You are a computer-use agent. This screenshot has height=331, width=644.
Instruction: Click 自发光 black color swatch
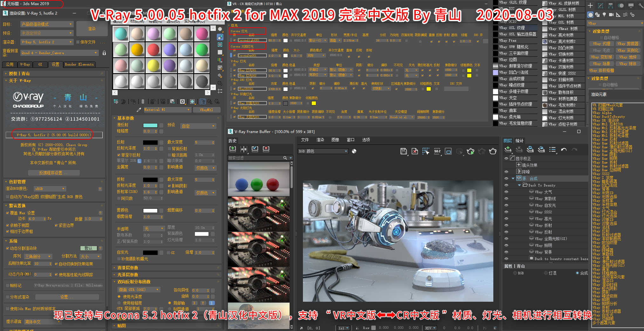coord(150,252)
